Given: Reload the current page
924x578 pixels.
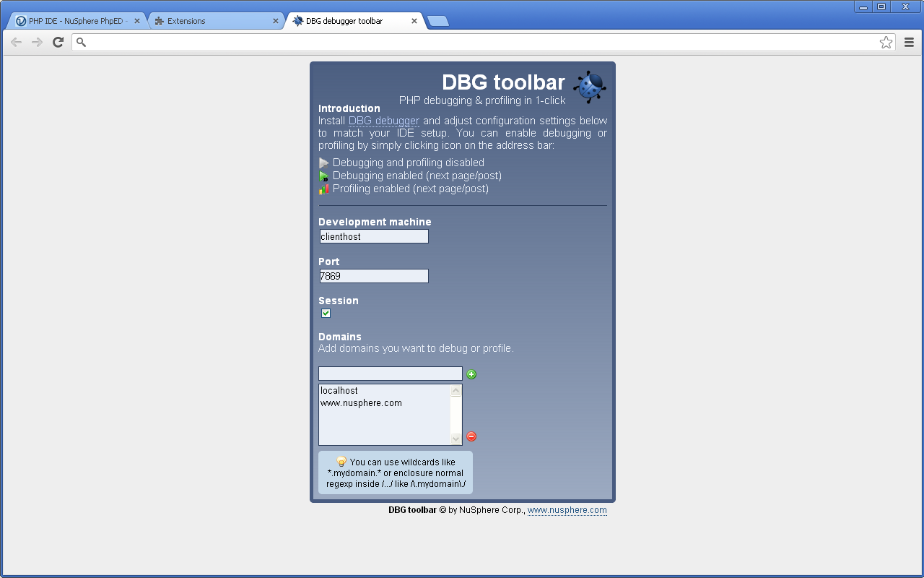Looking at the screenshot, I should [x=58, y=42].
